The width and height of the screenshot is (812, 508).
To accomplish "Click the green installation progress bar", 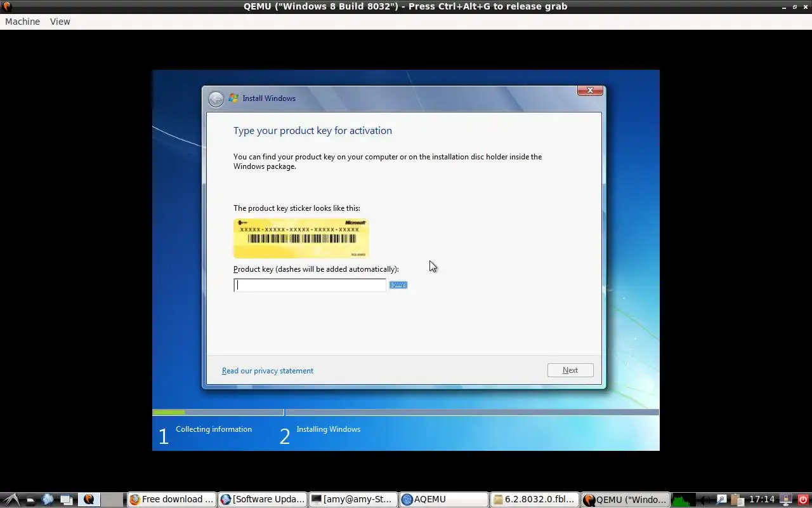I will pos(169,413).
